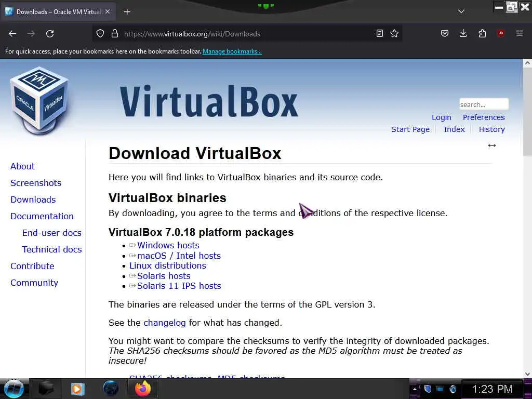Click the padlock site security icon
This screenshot has height=399, width=532.
(115, 34)
